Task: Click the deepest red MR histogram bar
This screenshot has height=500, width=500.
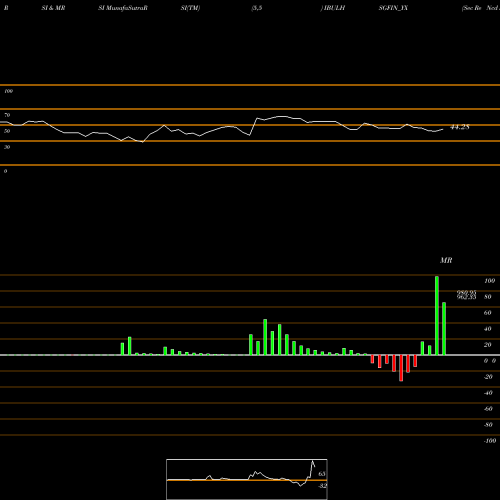Action: [401, 368]
